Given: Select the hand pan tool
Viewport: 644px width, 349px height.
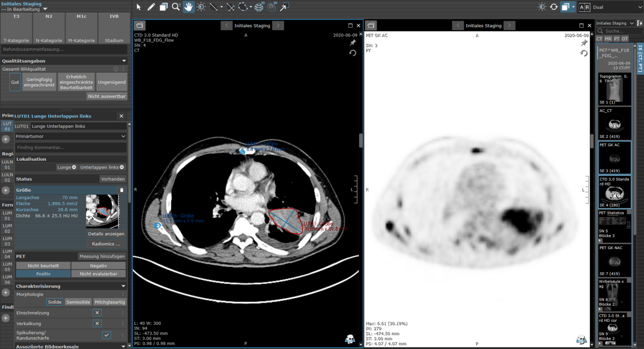Looking at the screenshot, I should (x=189, y=7).
